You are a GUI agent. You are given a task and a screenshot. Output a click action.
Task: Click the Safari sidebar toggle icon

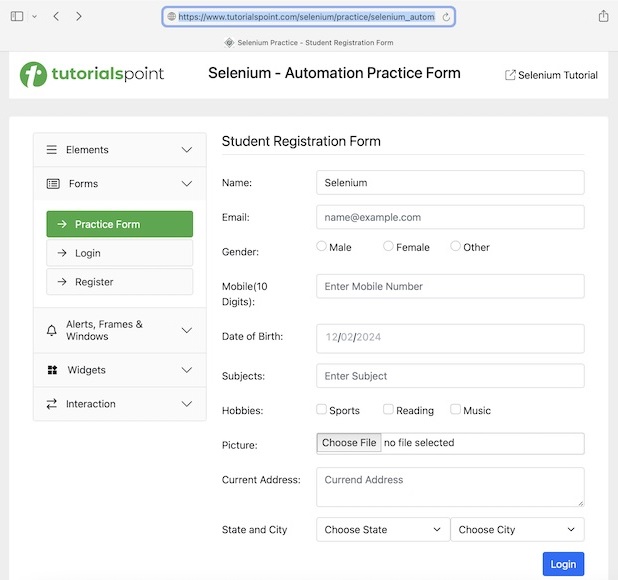(17, 16)
